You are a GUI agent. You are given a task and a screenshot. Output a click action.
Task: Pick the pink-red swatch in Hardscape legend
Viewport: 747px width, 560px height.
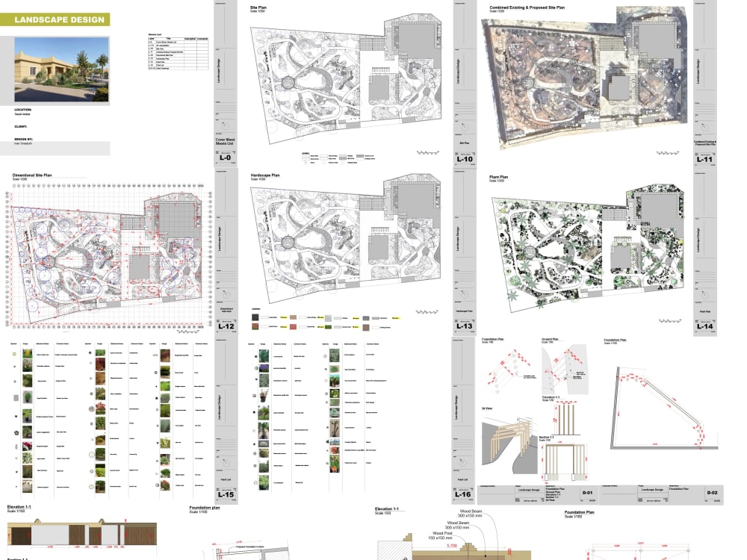pyautogui.click(x=294, y=327)
